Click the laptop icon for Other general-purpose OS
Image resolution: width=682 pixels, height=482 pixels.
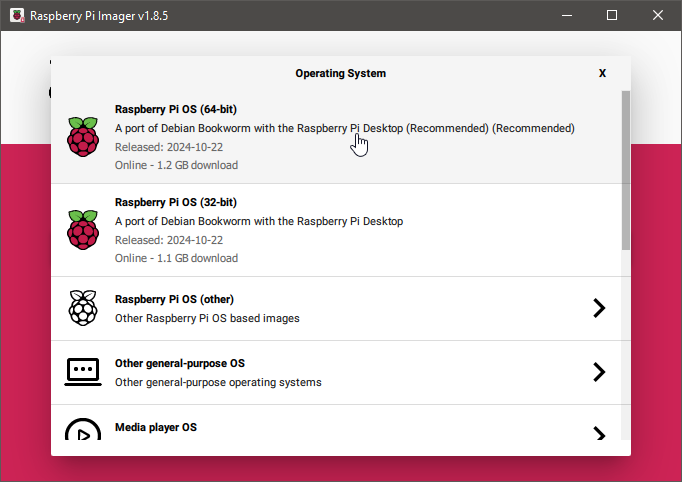[x=83, y=372]
